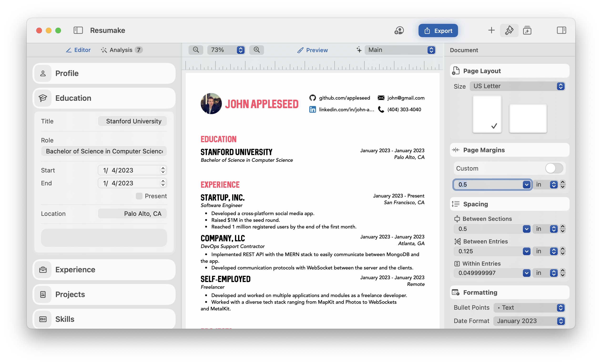Click the Role input showing Bachelor of Science
Image resolution: width=602 pixels, height=364 pixels.
tap(104, 151)
